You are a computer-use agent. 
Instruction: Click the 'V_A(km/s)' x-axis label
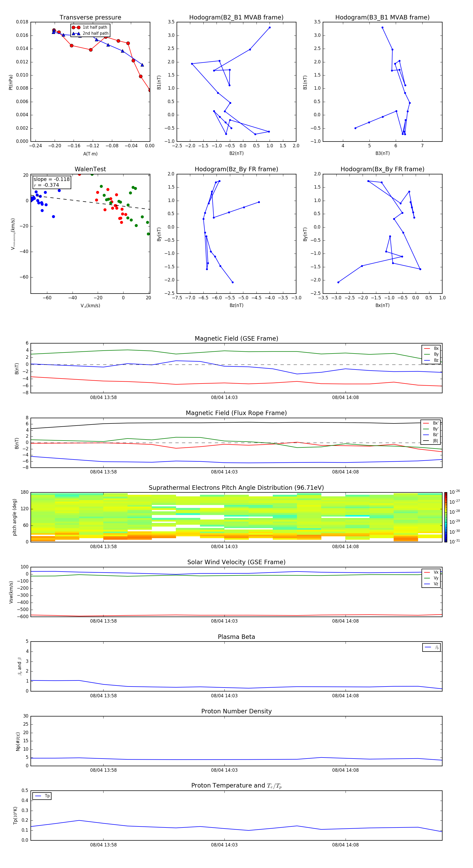click(90, 306)
